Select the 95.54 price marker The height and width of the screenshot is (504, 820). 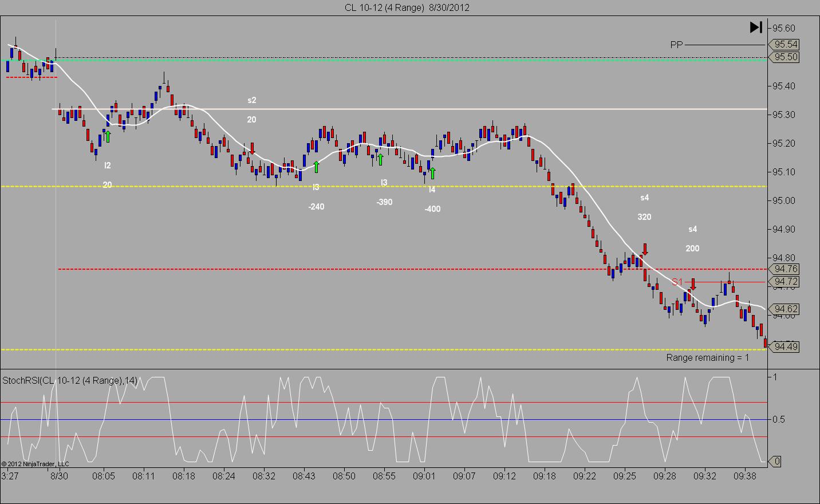[x=785, y=44]
